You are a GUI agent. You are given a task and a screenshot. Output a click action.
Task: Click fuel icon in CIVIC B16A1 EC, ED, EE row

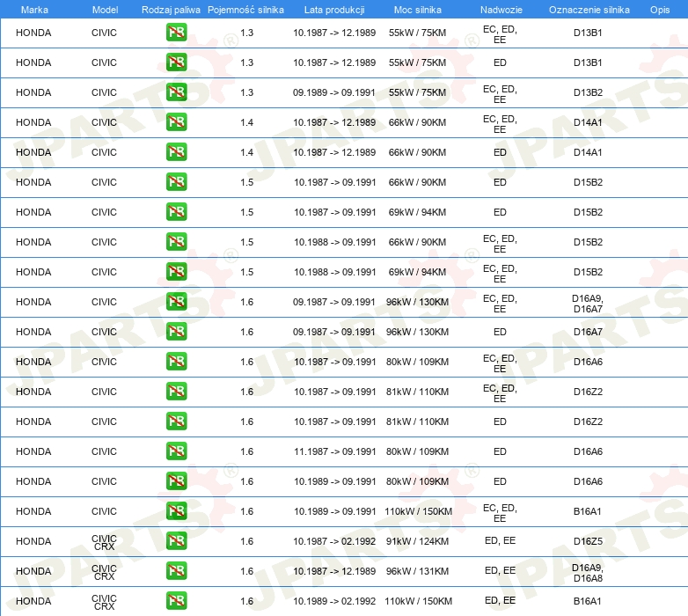(176, 511)
